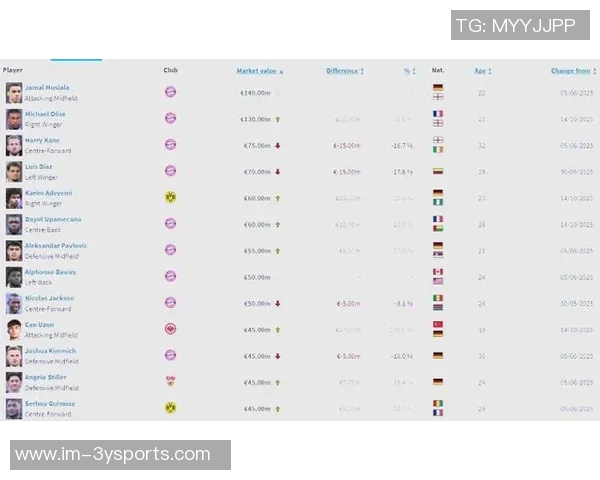Click Aleksandar Pavlovic's player portrait

(14, 250)
